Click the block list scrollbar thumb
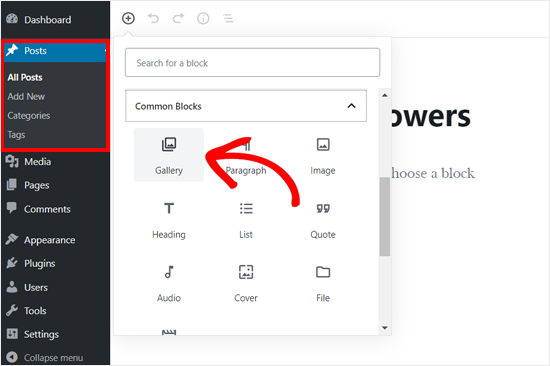Viewport: 550px width, 366px height. [385, 217]
